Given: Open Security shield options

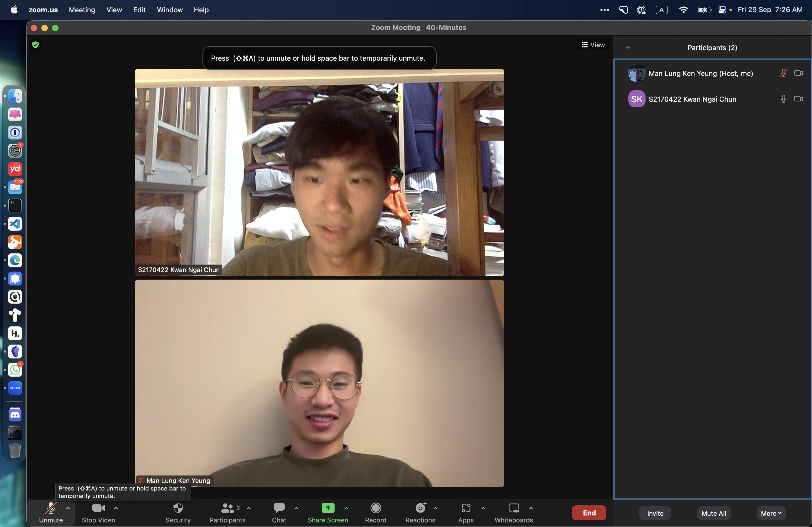Looking at the screenshot, I should [178, 512].
